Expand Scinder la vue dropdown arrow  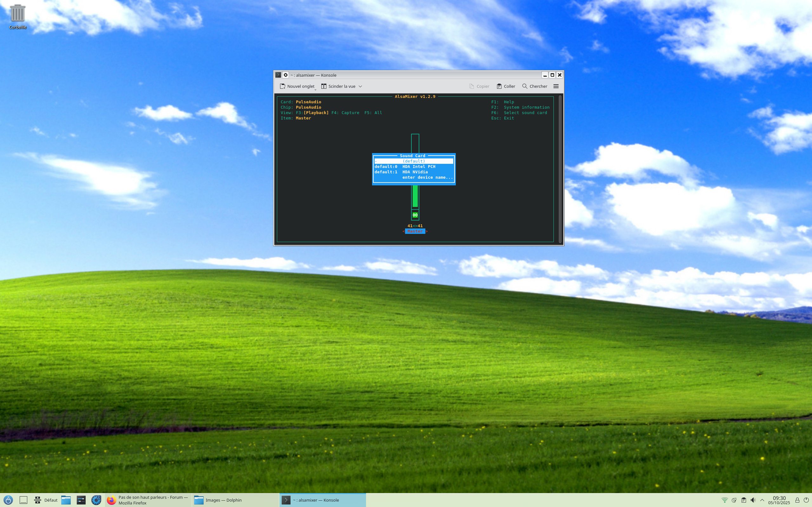(x=360, y=86)
